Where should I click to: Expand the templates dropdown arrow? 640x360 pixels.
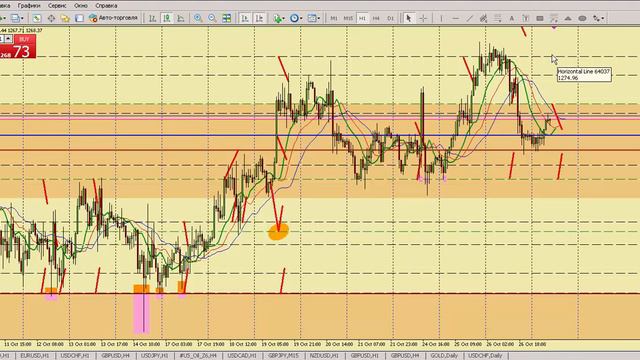tap(319, 18)
